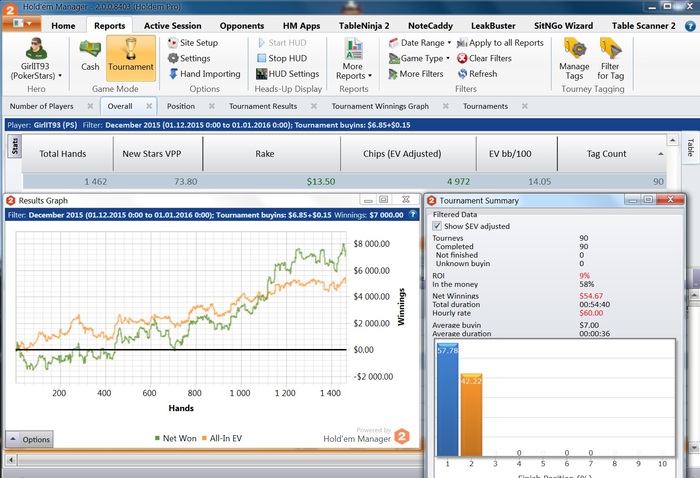The image size is (700, 478).
Task: Open the Active Session tab
Action: click(x=172, y=26)
